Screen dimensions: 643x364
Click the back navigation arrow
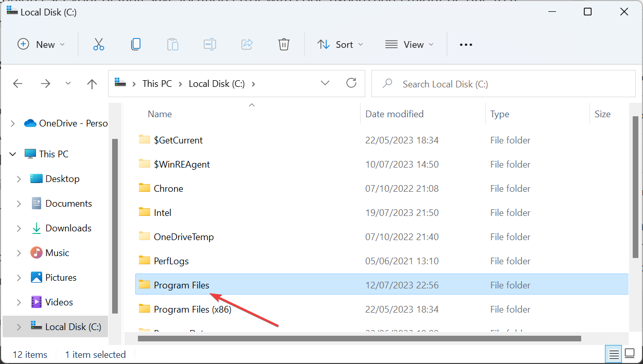[17, 83]
